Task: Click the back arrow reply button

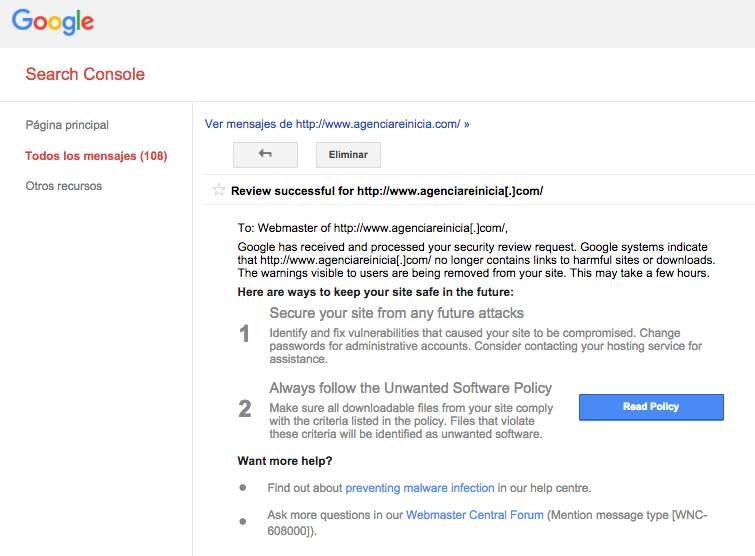Action: (265, 155)
